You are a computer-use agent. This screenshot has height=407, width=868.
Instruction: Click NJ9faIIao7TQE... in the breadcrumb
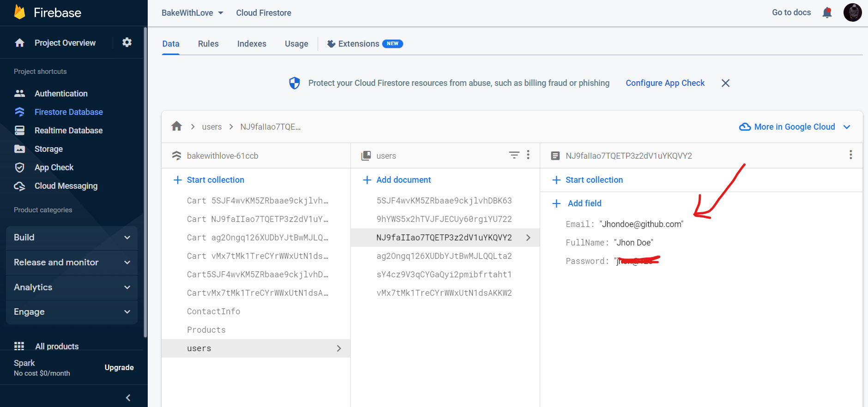(x=270, y=127)
